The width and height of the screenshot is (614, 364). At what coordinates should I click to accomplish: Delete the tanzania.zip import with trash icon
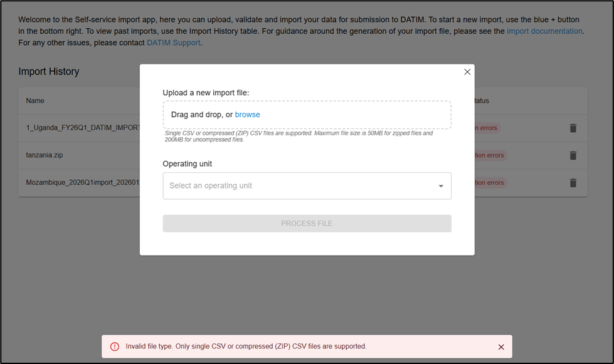[573, 155]
